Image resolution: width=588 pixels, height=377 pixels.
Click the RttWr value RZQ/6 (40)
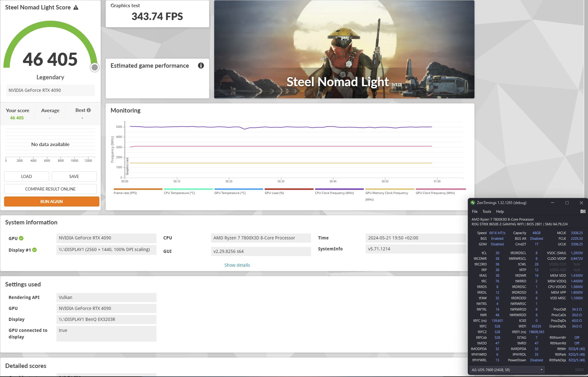[577, 349]
